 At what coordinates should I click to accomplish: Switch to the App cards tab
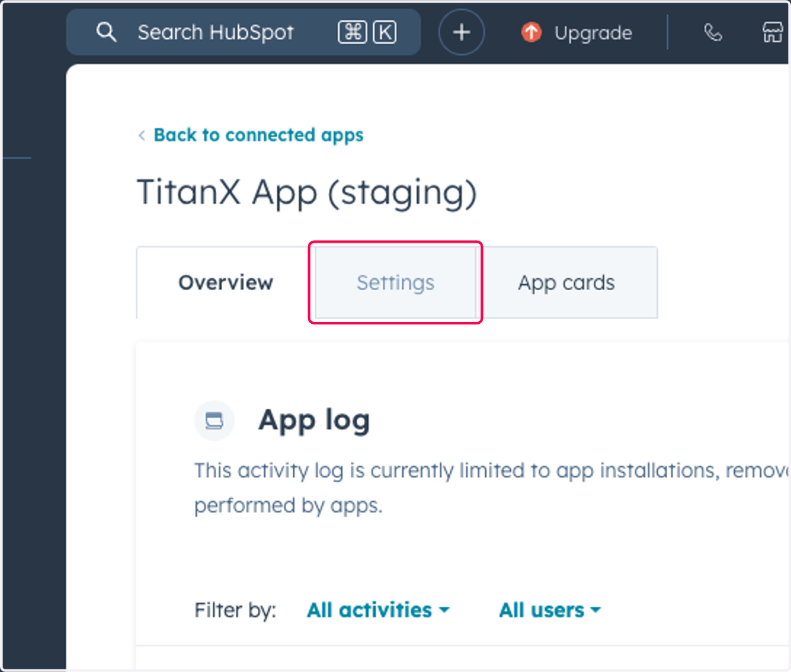click(566, 282)
